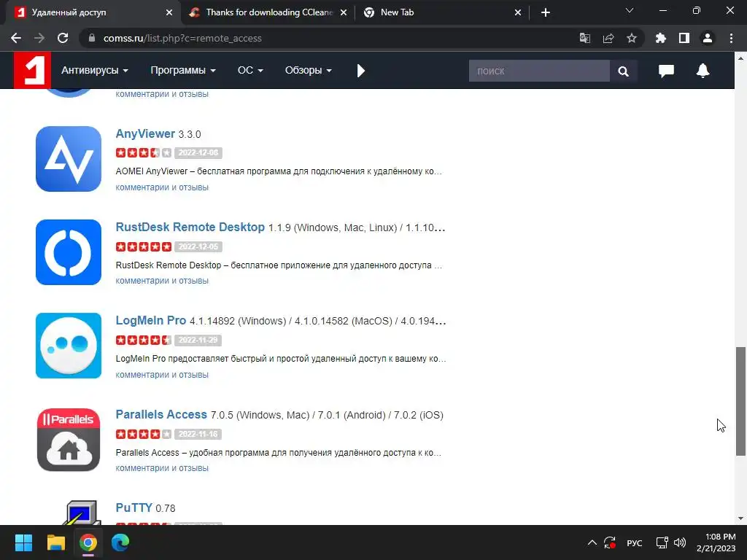Click scrollbar up arrow
The height and width of the screenshot is (560, 747).
pos(740,58)
